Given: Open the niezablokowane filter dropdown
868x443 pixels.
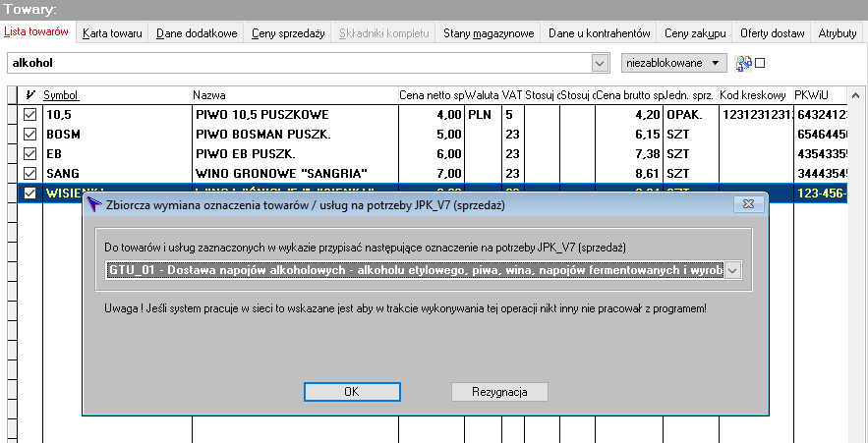Looking at the screenshot, I should tap(673, 63).
